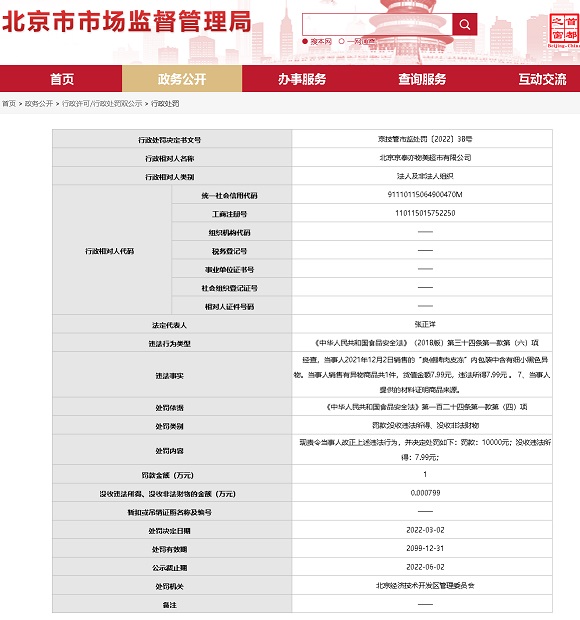
Task: Click the company name 北京京泰亦物美超市有限公司 cell
Action: (425, 157)
